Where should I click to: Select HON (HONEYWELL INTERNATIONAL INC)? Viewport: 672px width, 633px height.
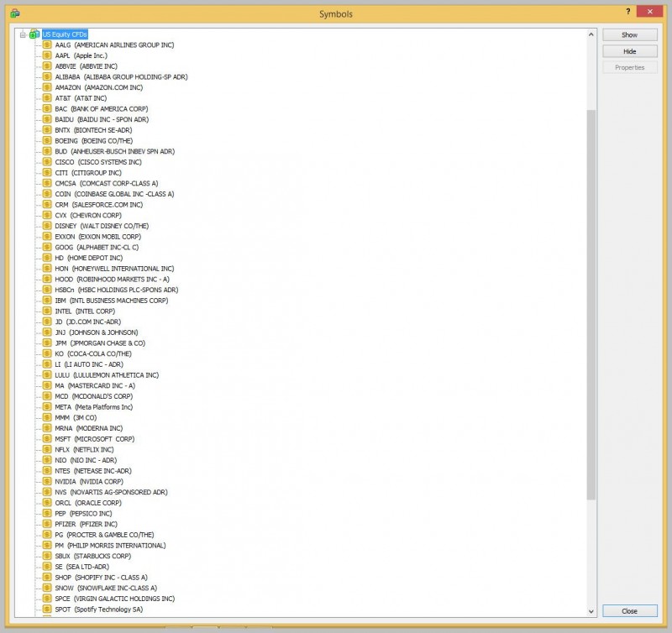[114, 269]
